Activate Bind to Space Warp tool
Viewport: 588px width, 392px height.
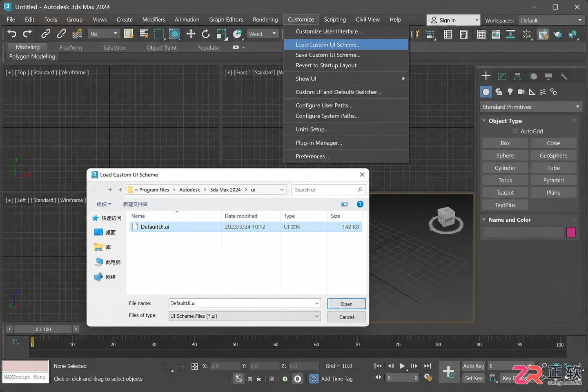77,34
